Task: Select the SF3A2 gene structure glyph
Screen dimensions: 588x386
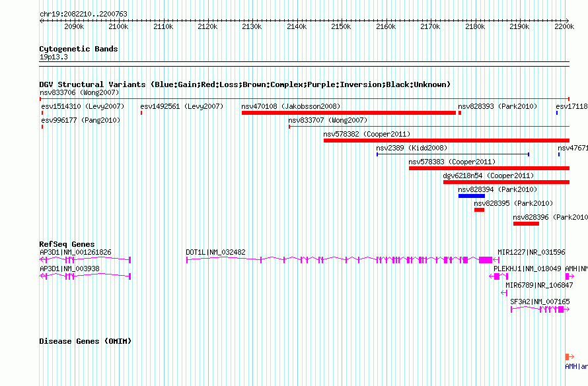Action: click(x=540, y=309)
